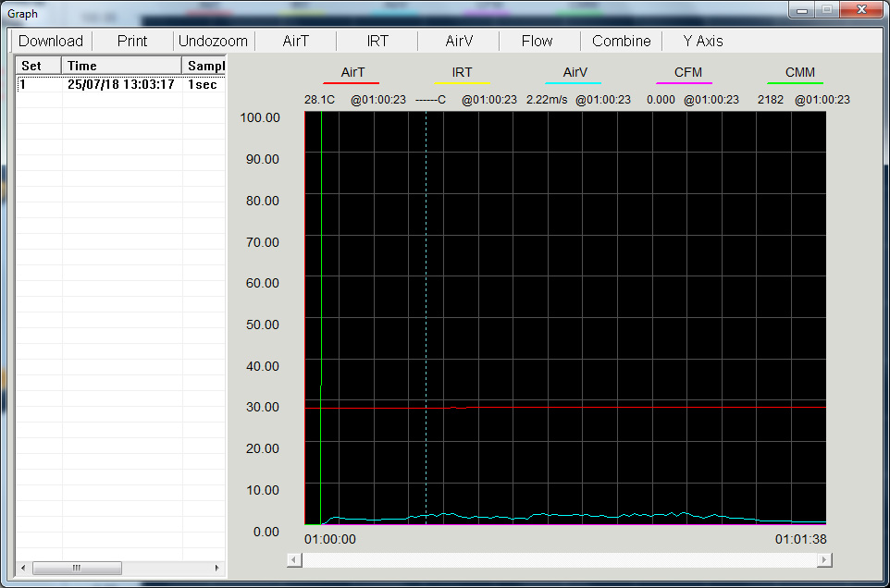The height and width of the screenshot is (588, 890).
Task: Open the Y Axis settings
Action: click(x=703, y=41)
